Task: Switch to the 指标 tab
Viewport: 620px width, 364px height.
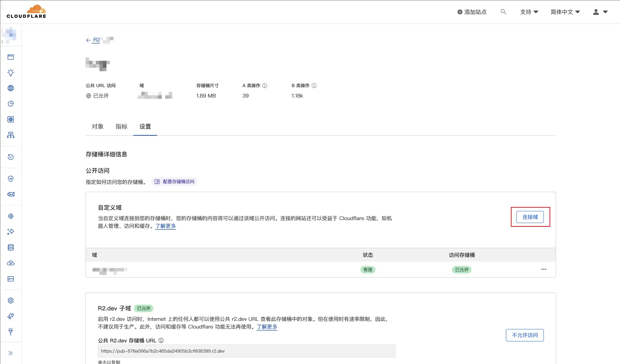Action: click(x=121, y=127)
